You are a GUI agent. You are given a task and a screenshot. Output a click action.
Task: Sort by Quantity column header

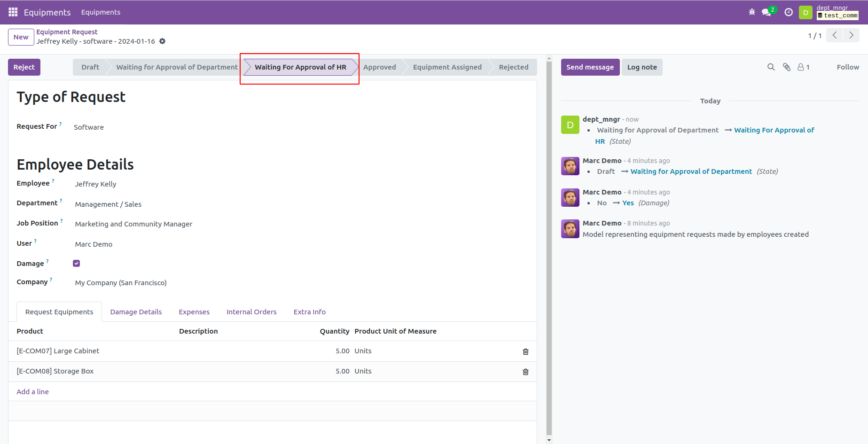point(334,331)
